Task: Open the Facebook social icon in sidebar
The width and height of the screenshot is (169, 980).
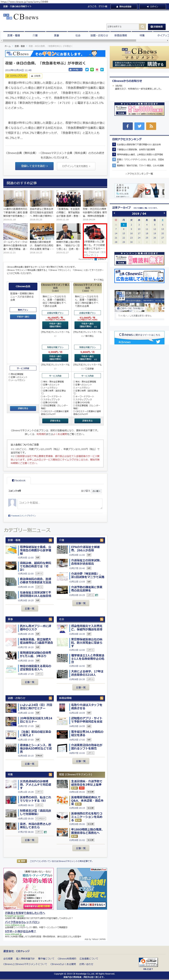Action: 128,126
